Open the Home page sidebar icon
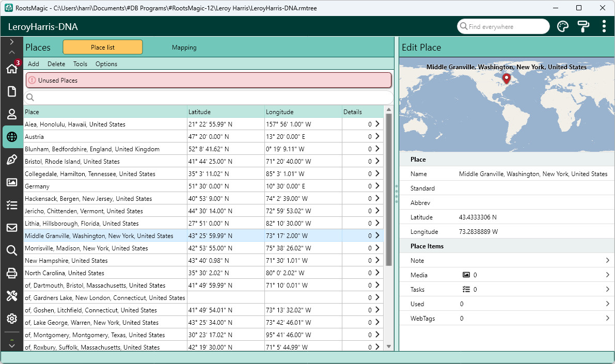 (12, 68)
